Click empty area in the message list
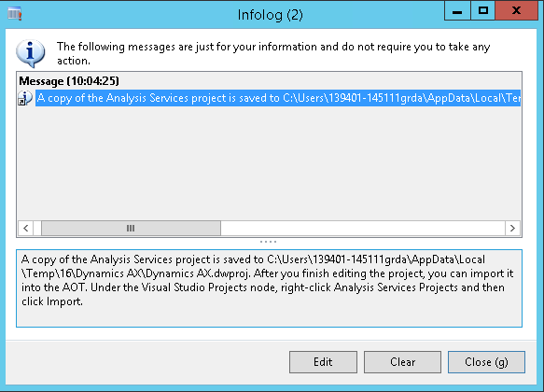The height and width of the screenshot is (392, 544). tap(269, 163)
